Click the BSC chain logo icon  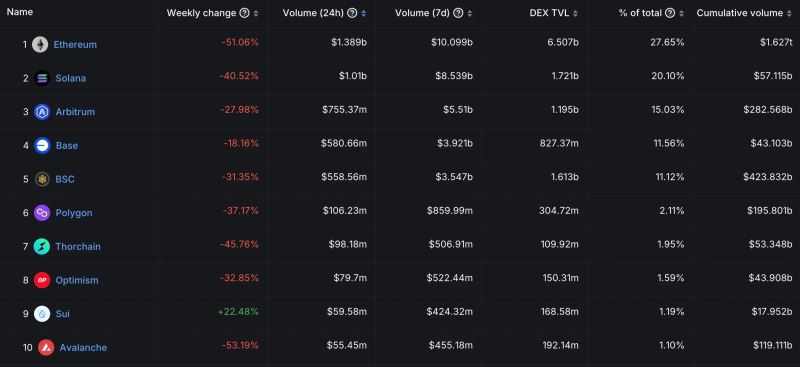(x=42, y=179)
